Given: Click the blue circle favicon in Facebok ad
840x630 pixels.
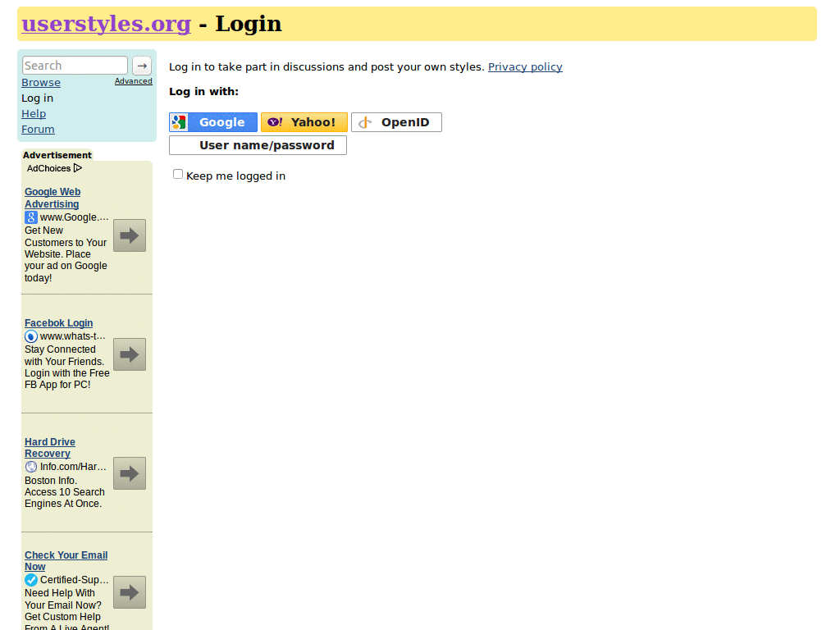Looking at the screenshot, I should [x=31, y=336].
